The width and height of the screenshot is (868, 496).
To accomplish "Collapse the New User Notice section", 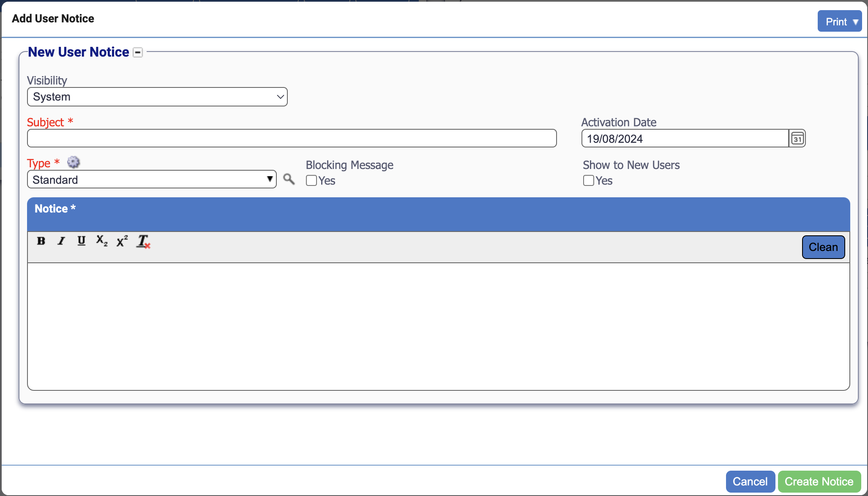I will [x=138, y=52].
